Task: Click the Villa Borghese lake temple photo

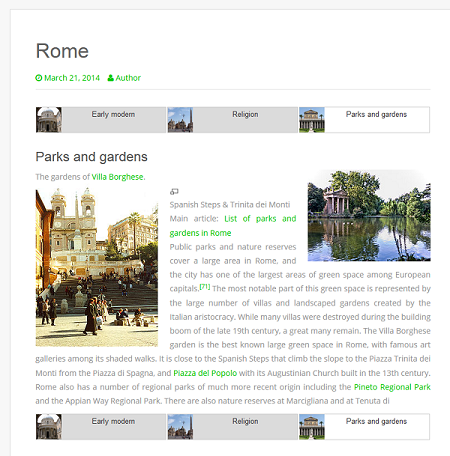Action: click(x=369, y=216)
